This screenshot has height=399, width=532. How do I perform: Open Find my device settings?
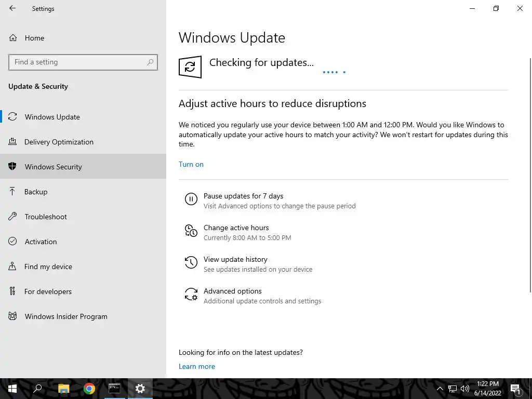tap(83, 267)
